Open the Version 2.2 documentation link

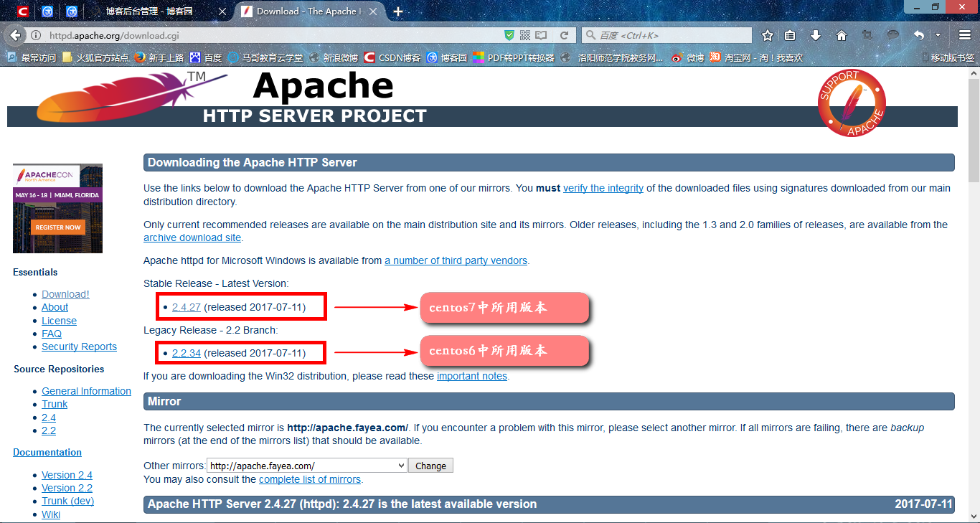67,488
